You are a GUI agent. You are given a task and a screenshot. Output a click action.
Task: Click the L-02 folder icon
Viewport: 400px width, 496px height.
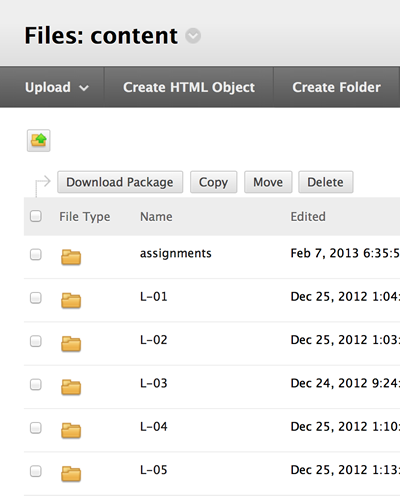[71, 344]
